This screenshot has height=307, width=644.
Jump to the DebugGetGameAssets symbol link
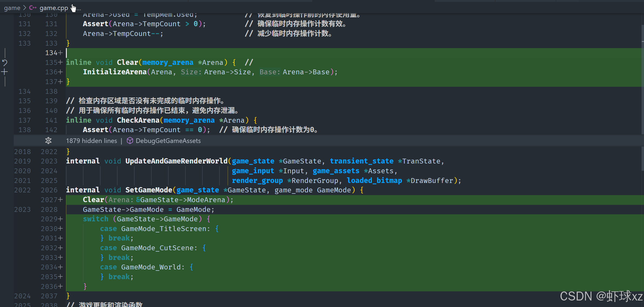pos(168,141)
